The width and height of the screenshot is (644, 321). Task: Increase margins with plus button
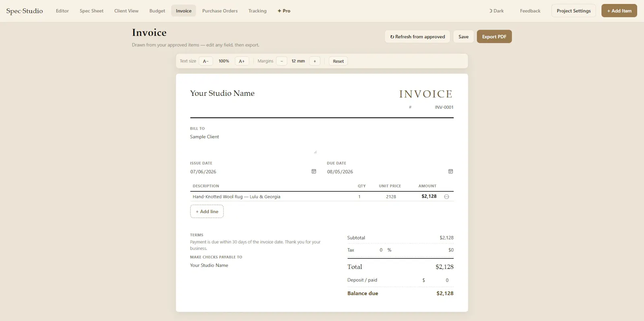click(315, 61)
